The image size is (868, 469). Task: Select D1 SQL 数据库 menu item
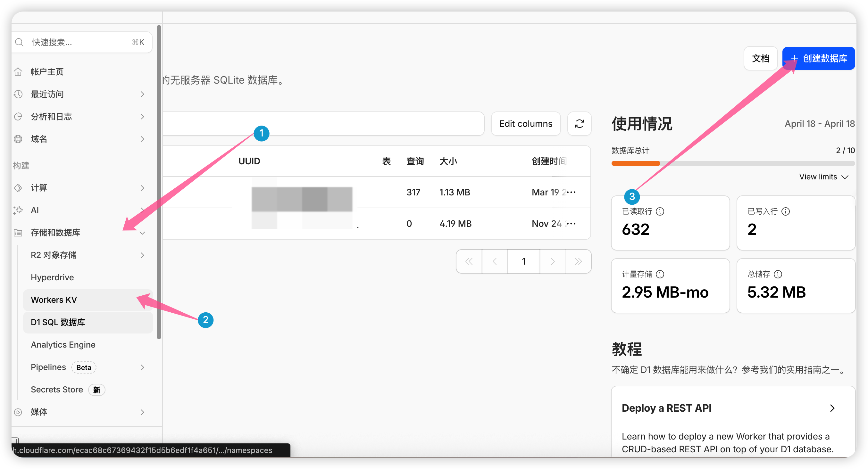58,322
